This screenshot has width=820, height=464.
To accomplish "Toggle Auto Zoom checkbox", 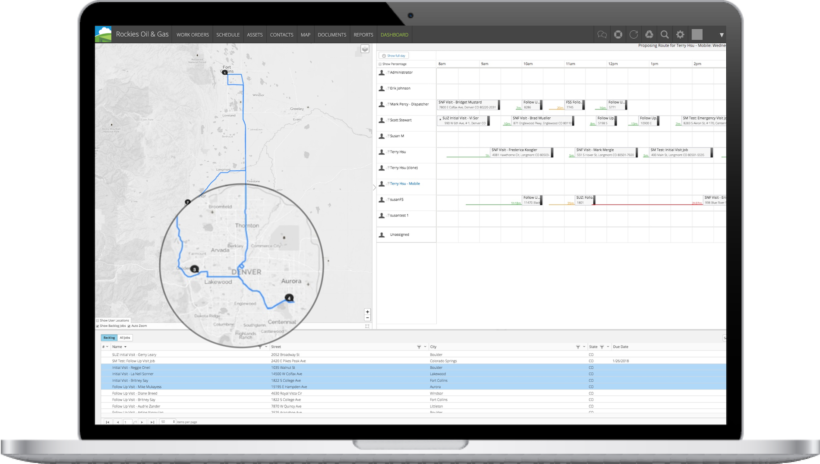I will [x=129, y=326].
